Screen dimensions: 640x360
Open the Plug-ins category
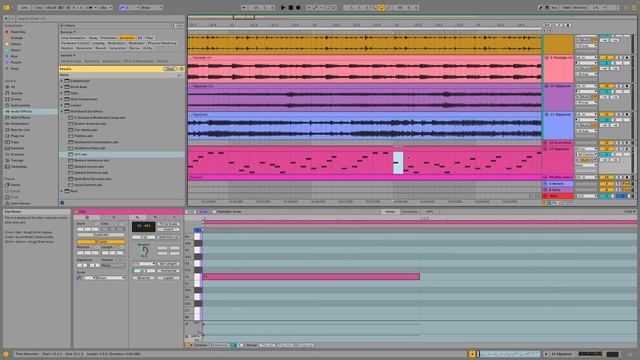[x=17, y=136]
